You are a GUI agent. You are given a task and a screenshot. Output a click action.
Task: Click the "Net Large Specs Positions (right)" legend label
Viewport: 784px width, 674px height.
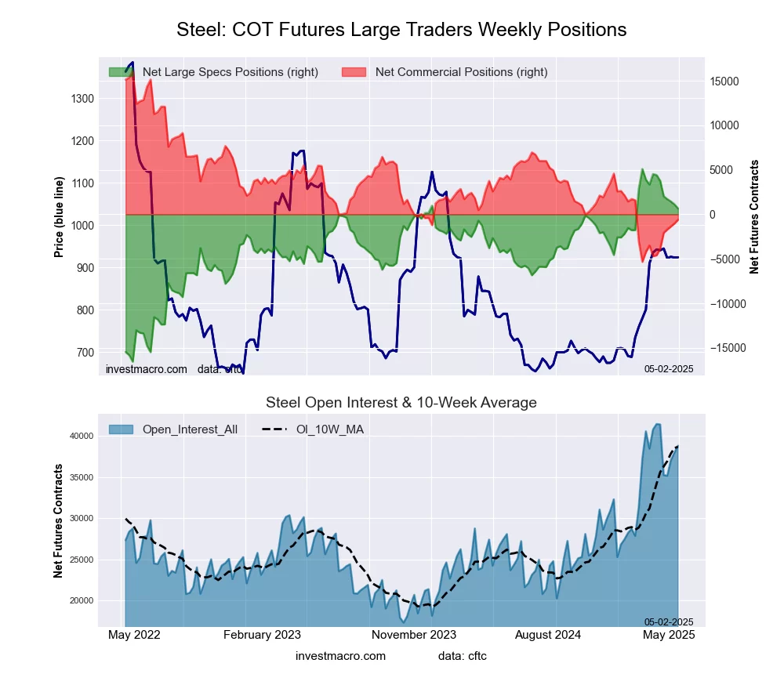pos(230,72)
